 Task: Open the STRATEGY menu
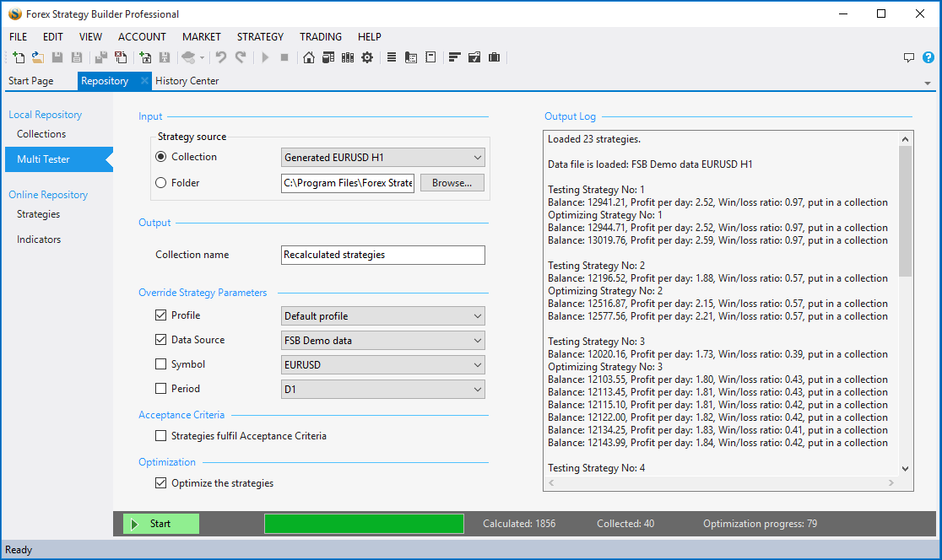coord(260,36)
